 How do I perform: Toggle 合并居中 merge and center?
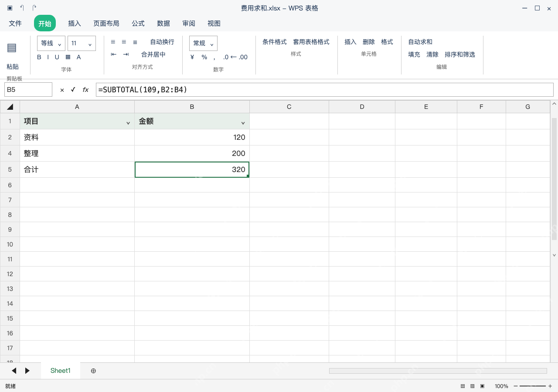[x=153, y=54]
